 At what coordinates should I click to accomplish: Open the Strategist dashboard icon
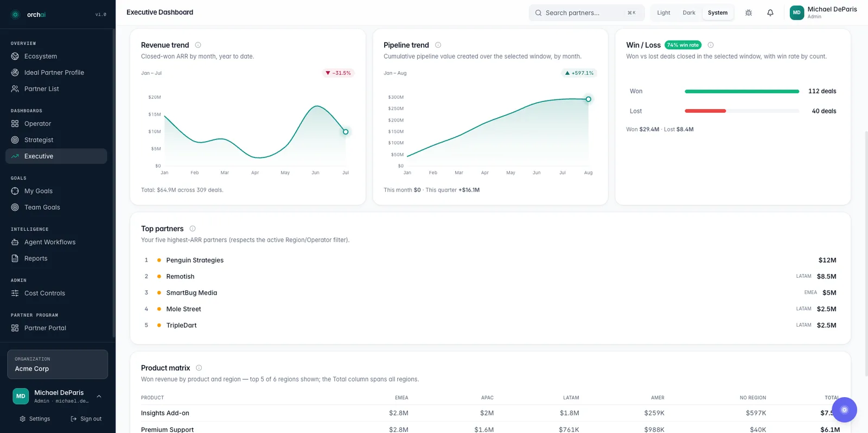point(15,140)
